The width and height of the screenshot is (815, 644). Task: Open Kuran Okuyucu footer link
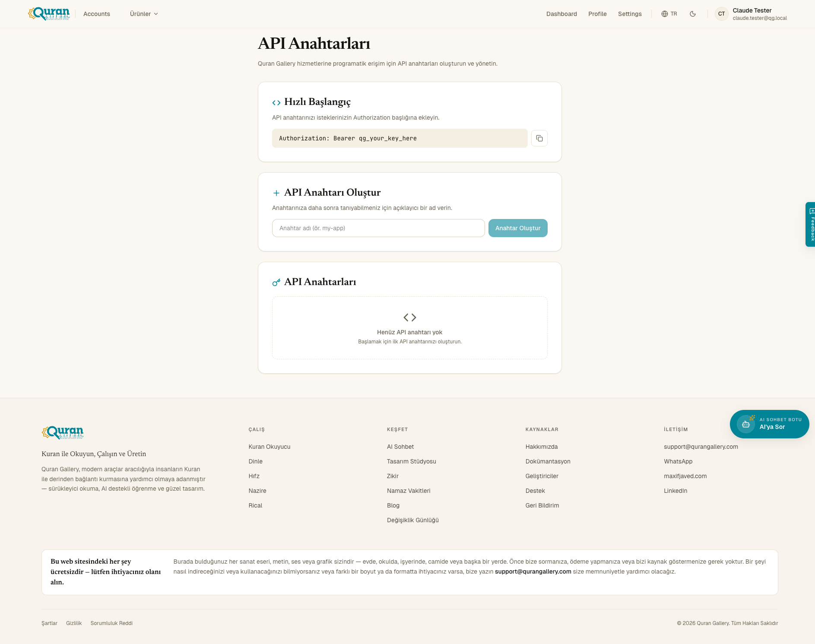coord(270,447)
